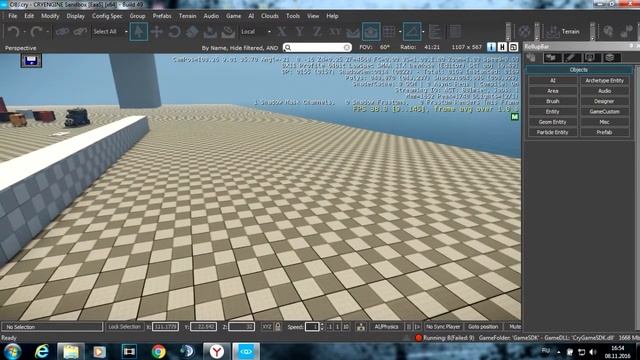Toggle Follow terrain snapping icon
This screenshot has width=640, height=360.
(x=353, y=32)
